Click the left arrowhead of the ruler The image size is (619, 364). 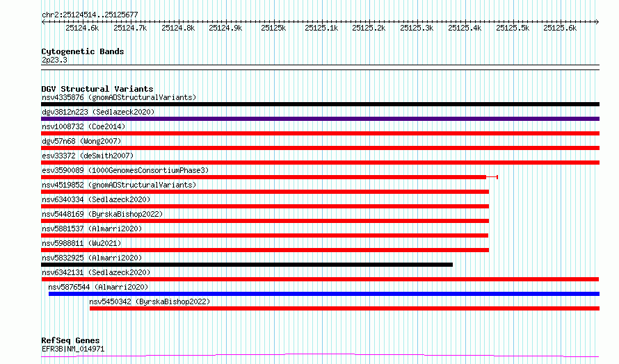pyautogui.click(x=43, y=22)
